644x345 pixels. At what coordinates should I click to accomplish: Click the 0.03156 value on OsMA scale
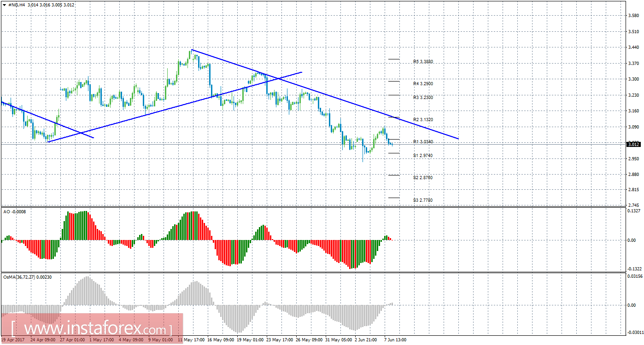coord(635,276)
